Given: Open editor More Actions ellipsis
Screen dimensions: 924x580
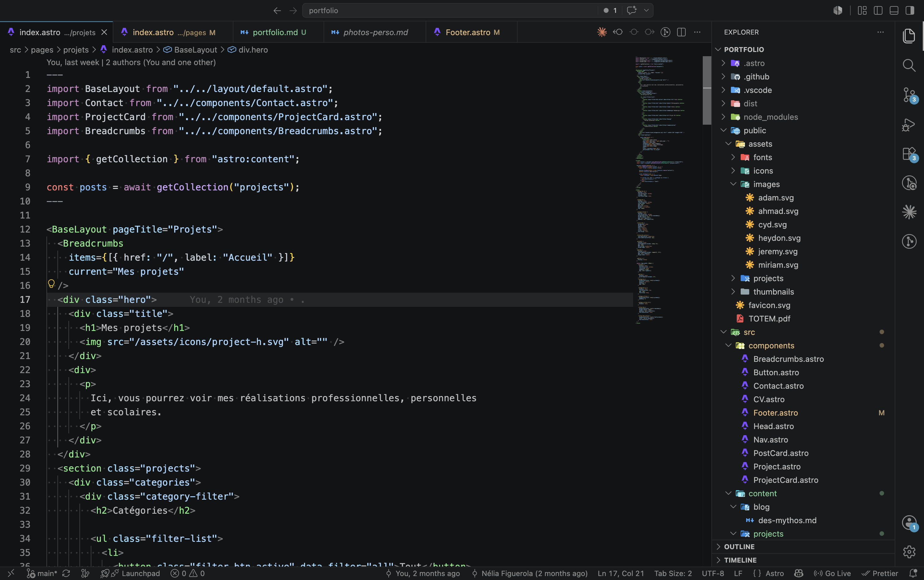Looking at the screenshot, I should [697, 32].
